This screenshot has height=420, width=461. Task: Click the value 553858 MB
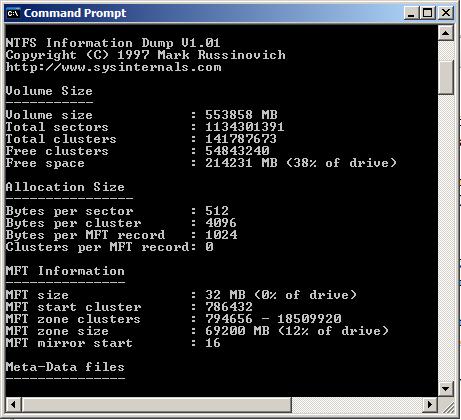241,115
